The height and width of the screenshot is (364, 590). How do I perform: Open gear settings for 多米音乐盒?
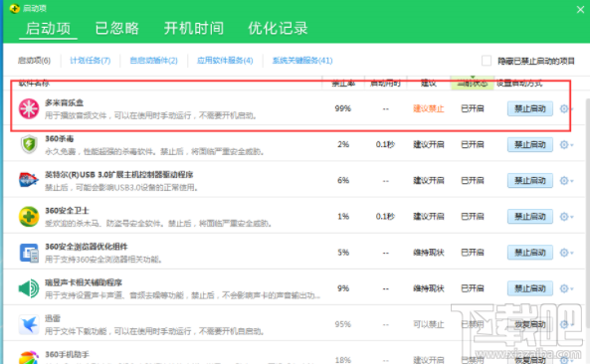pos(565,108)
